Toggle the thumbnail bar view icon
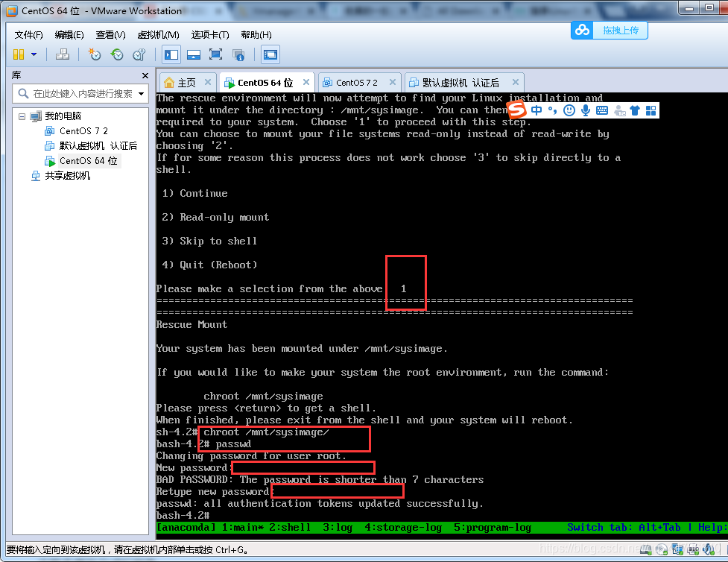The width and height of the screenshot is (728, 562). 194,54
